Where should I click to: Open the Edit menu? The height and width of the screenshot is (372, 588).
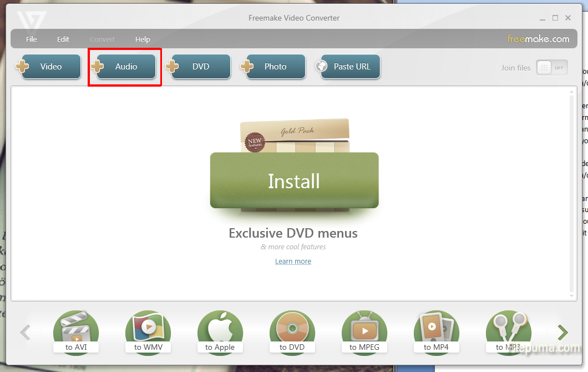pos(63,39)
